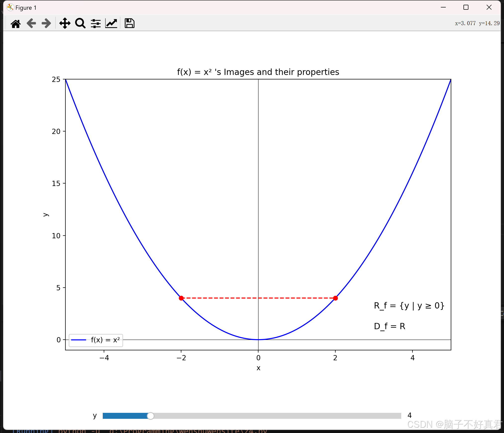The height and width of the screenshot is (433, 504).
Task: Click the y slider handle
Action: tap(151, 416)
